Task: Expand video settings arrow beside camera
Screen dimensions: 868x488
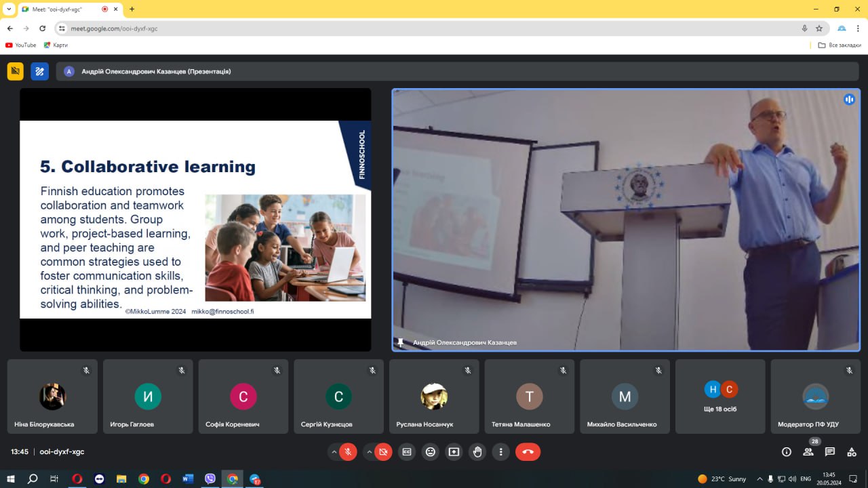Action: 369,451
